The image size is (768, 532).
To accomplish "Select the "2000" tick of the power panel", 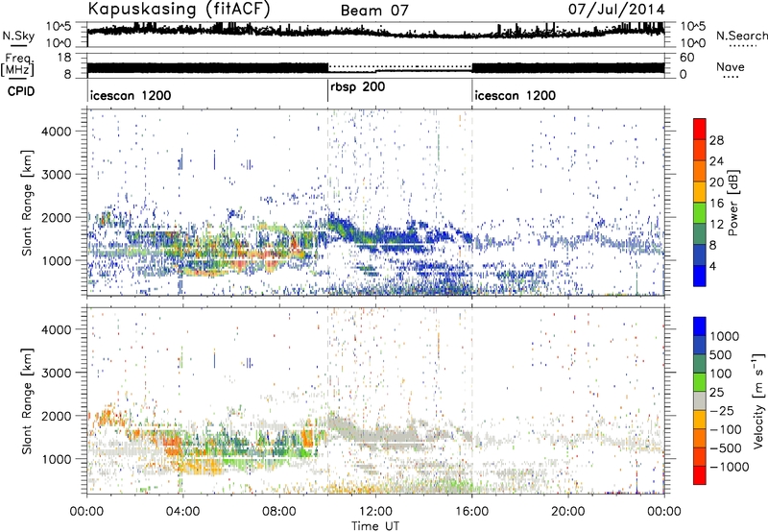I will click(56, 217).
